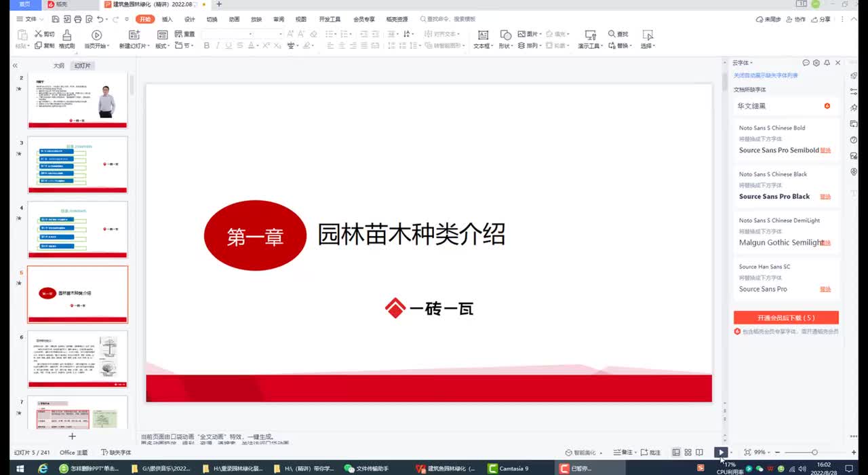Switch to the Insert (插入) ribbon tab
The image size is (868, 475).
pos(167,19)
